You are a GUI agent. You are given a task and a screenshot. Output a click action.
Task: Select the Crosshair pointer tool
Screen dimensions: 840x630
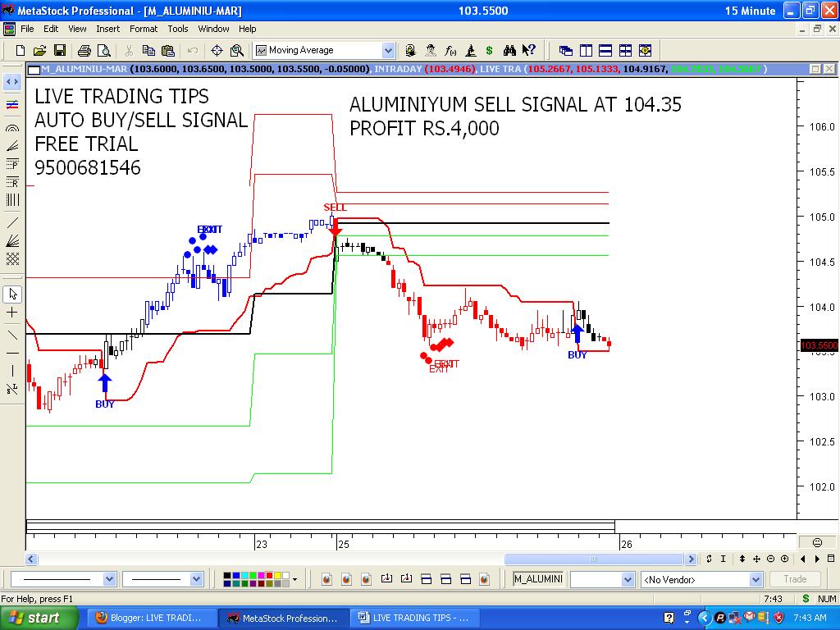[11, 313]
